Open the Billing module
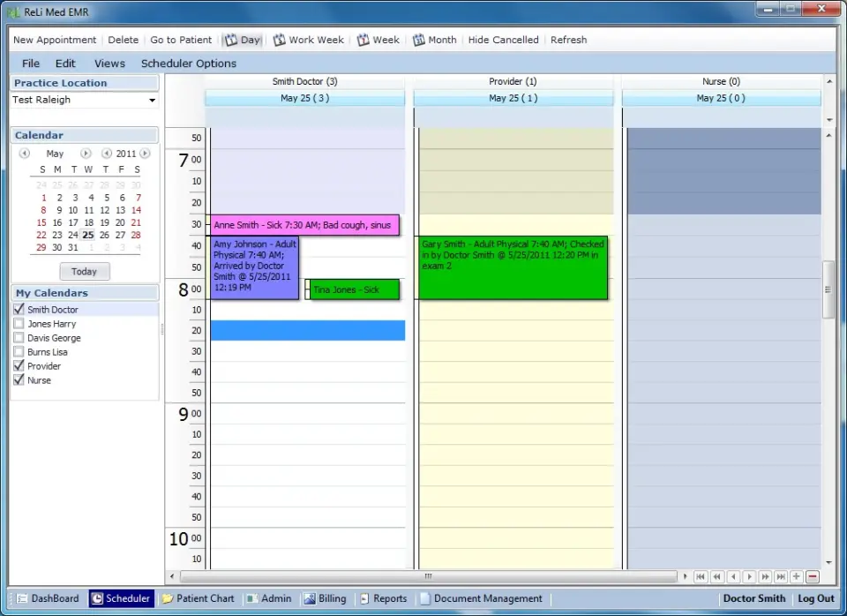The height and width of the screenshot is (616, 847). click(326, 597)
